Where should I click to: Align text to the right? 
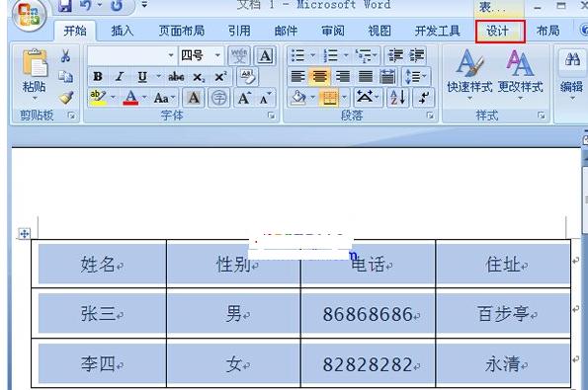tap(342, 77)
